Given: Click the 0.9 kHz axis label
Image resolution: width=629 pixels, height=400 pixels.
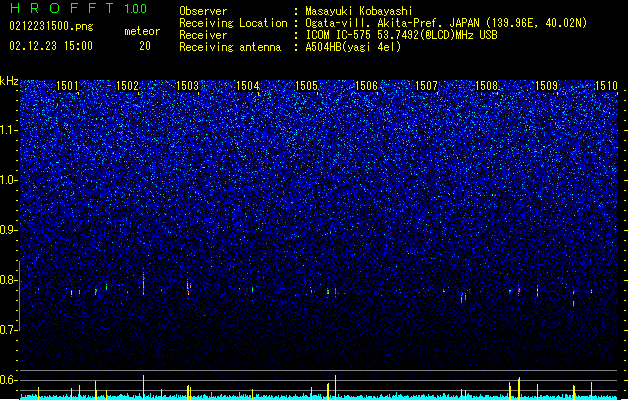Looking at the screenshot, I should [x=9, y=230].
